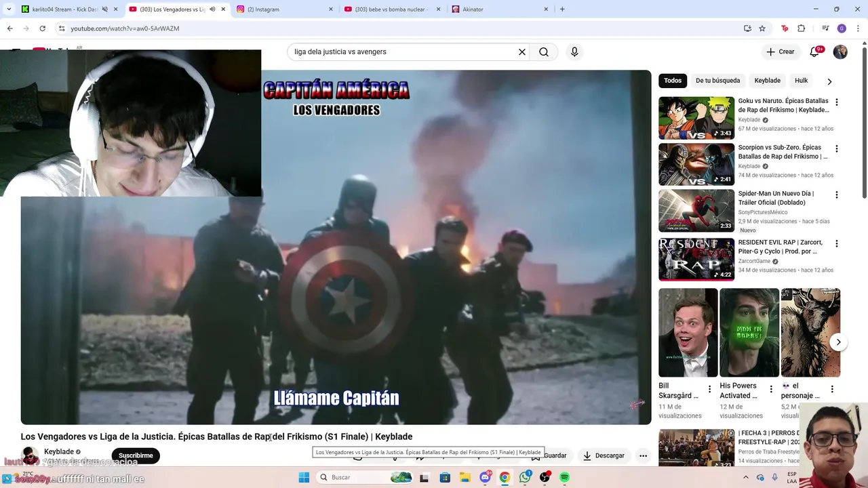Viewport: 868px width, 488px height.
Task: Open Scorpion vs Sub-Zero video thumbnail
Action: [696, 164]
